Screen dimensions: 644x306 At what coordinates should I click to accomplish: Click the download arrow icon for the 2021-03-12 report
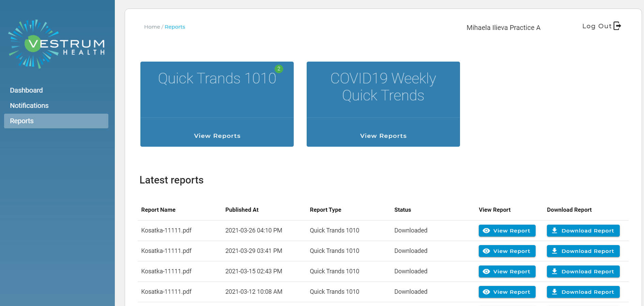554,292
